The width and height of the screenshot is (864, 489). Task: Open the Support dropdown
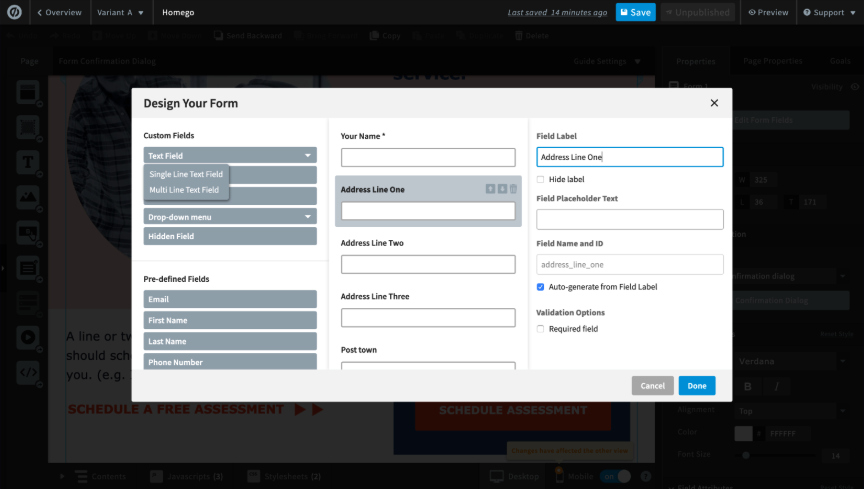(829, 12)
